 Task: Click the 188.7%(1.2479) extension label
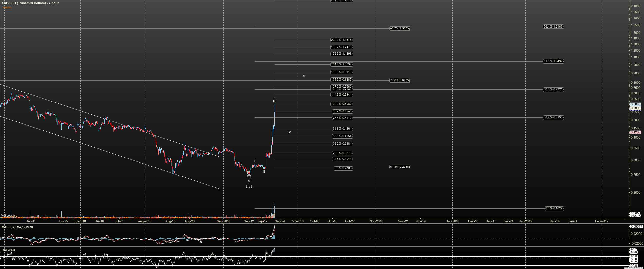coord(342,47)
